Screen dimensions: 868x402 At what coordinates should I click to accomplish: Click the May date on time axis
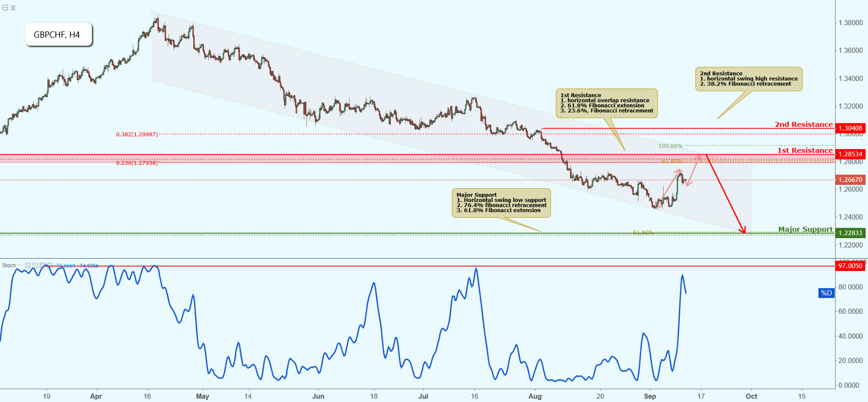[202, 396]
